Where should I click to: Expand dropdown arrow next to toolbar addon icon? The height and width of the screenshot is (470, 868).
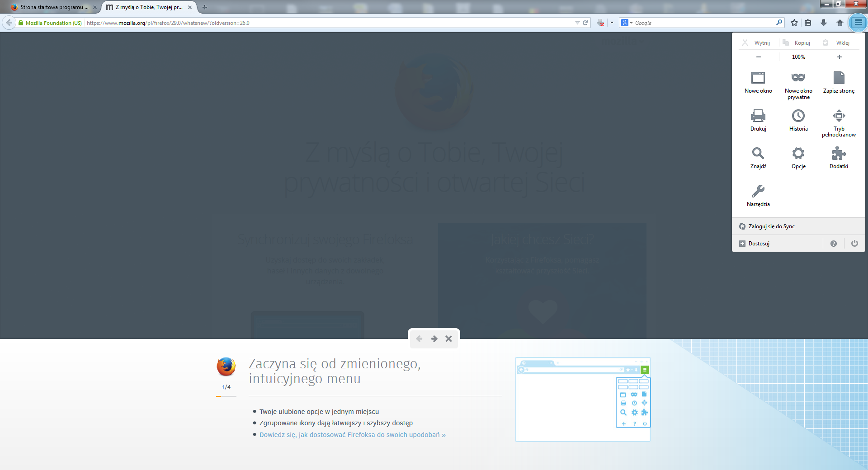[612, 23]
